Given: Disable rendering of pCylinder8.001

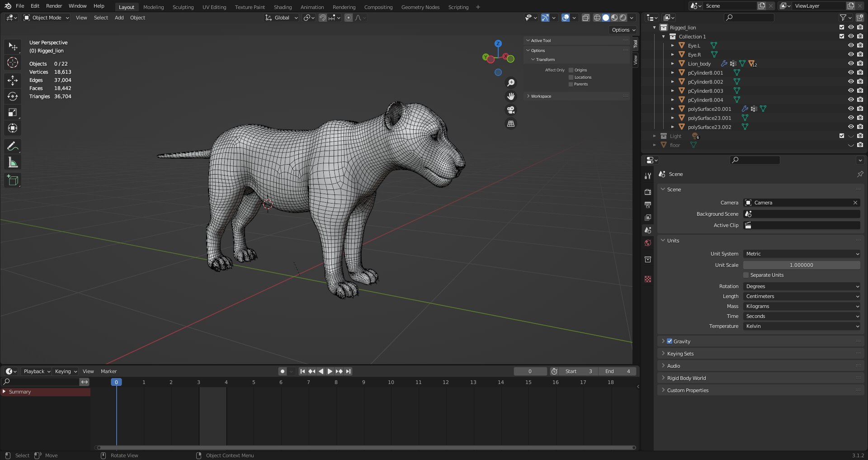Looking at the screenshot, I should pos(860,72).
